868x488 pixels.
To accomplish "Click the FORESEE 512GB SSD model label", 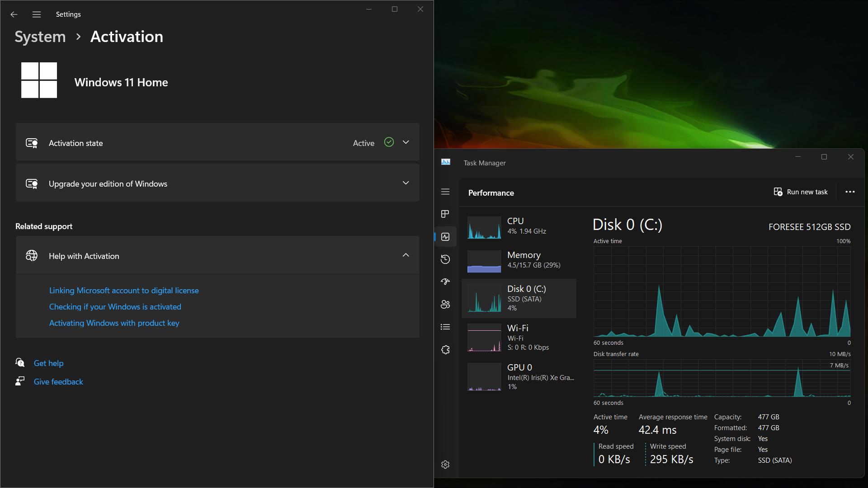I will click(x=810, y=227).
